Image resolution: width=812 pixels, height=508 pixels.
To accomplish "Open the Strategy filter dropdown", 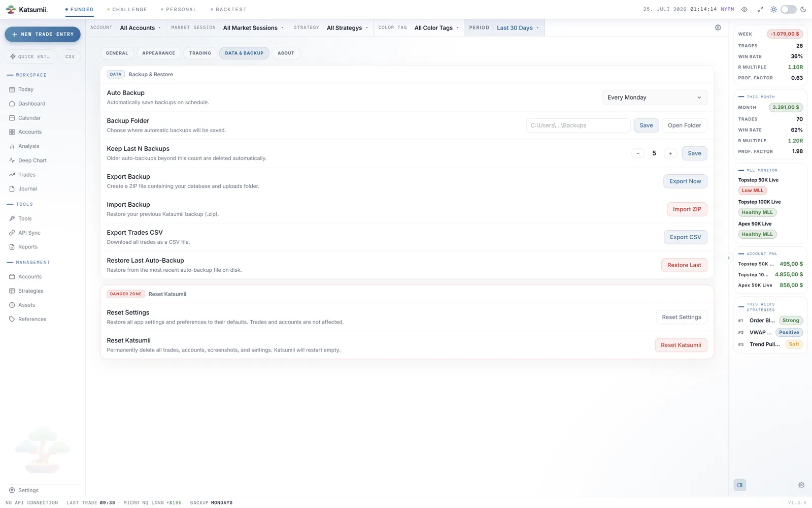I will pos(331,28).
